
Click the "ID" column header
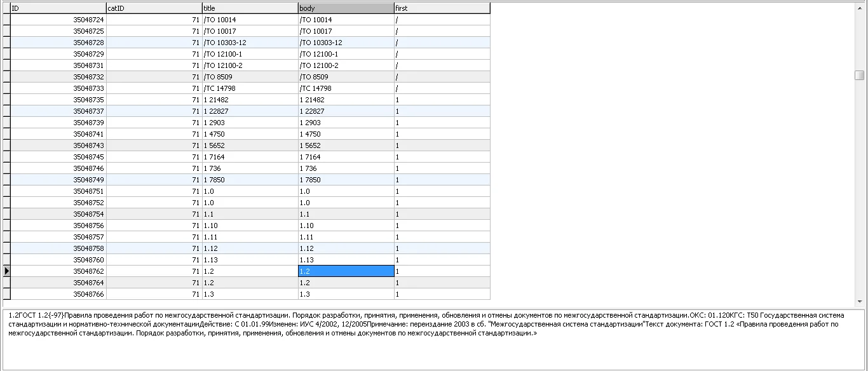tap(58, 8)
